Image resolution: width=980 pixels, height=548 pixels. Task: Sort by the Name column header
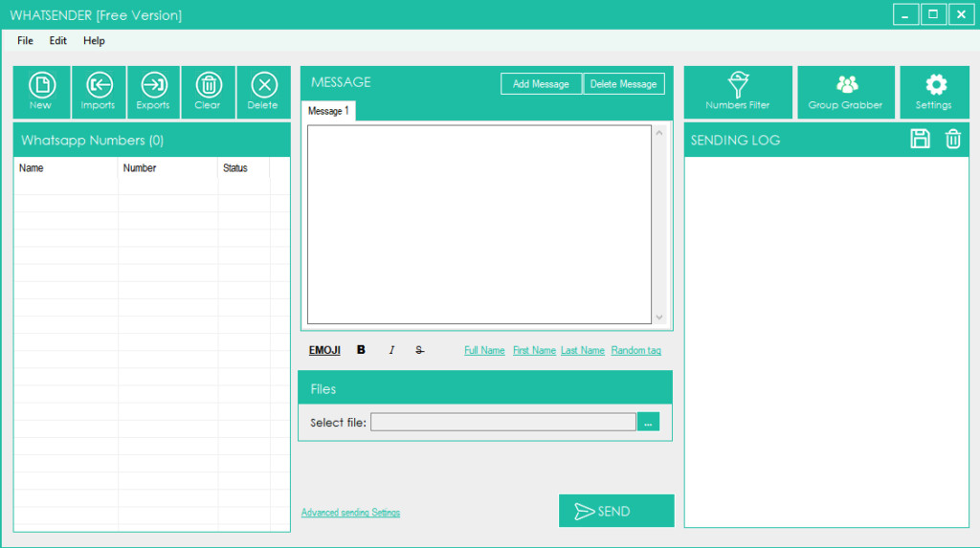[66, 168]
